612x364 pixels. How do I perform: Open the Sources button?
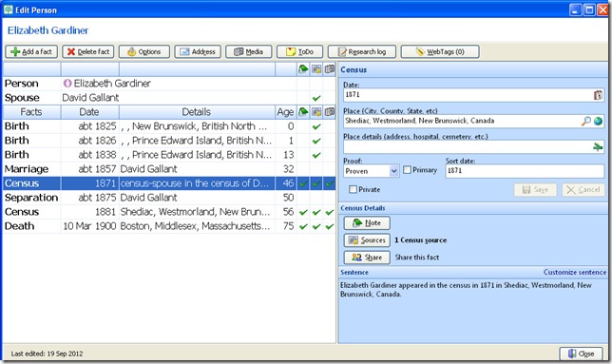click(367, 240)
